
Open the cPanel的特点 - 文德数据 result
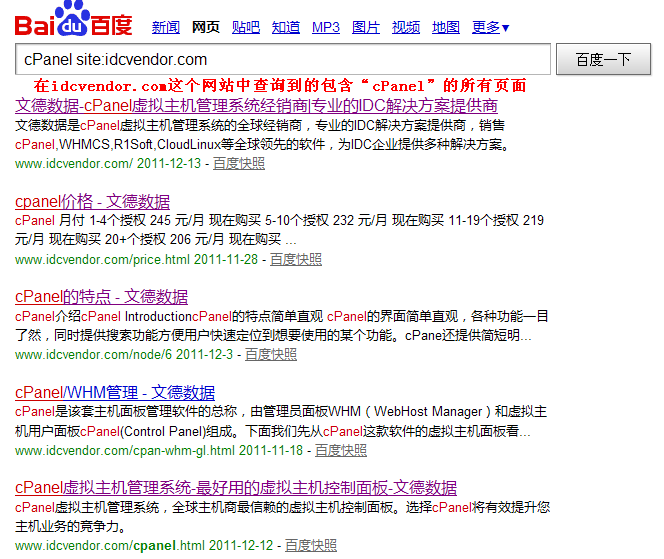[101, 296]
